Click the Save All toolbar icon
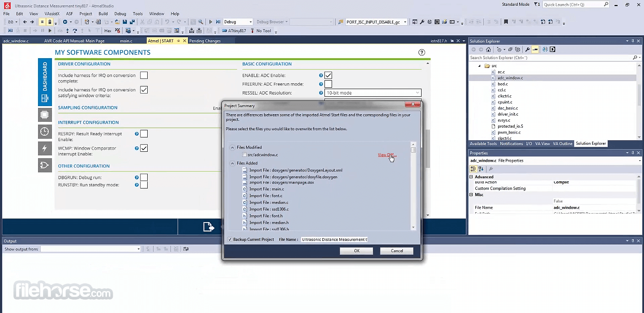 click(x=132, y=21)
